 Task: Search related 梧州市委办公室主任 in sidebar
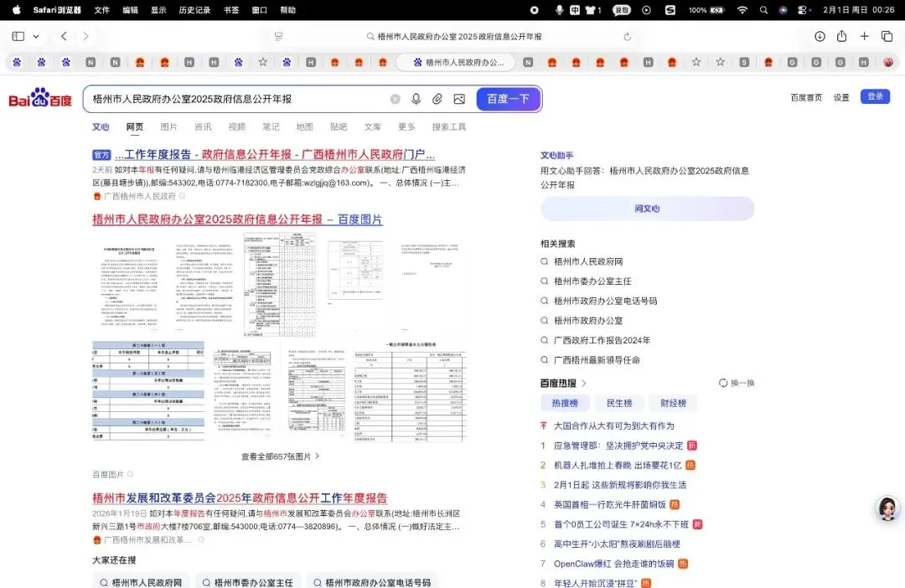coord(592,281)
